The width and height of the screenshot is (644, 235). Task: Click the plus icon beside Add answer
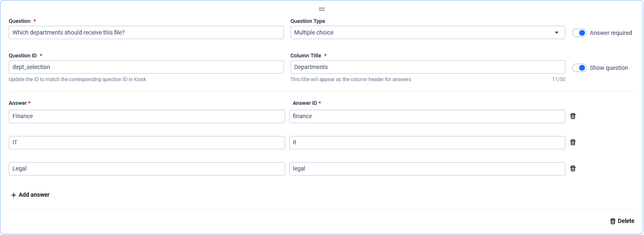tap(14, 195)
